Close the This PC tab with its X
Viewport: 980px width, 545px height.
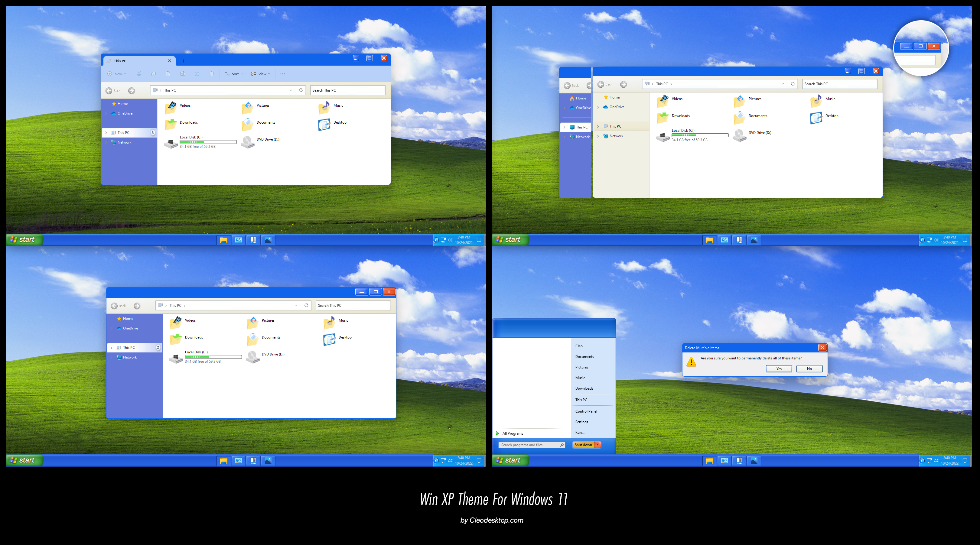pos(170,61)
